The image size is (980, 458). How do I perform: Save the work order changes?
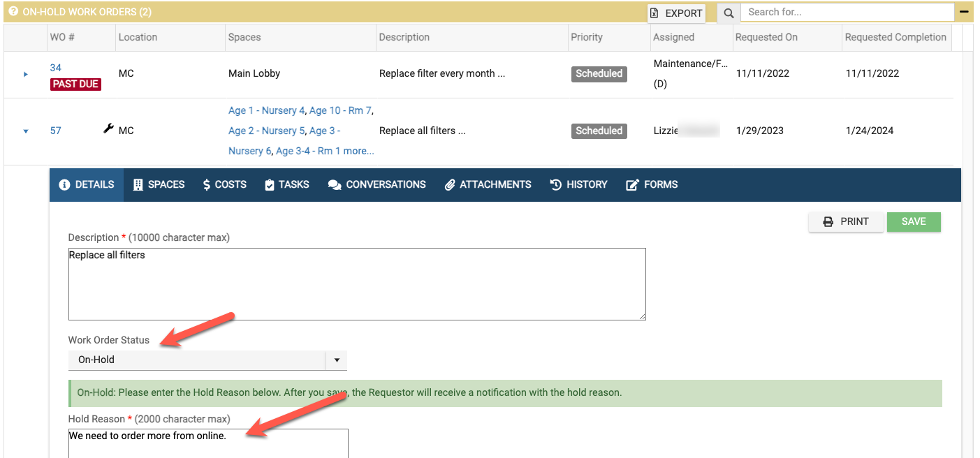(913, 221)
